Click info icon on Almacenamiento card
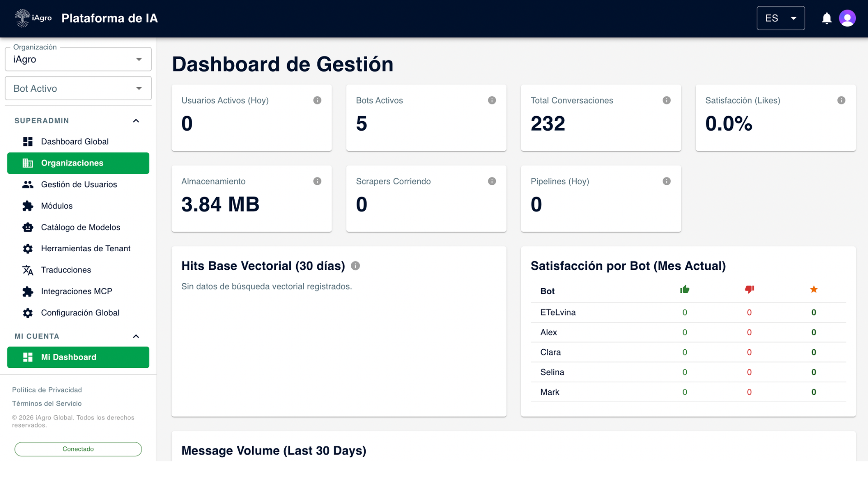This screenshot has height=488, width=868. coord(317,181)
